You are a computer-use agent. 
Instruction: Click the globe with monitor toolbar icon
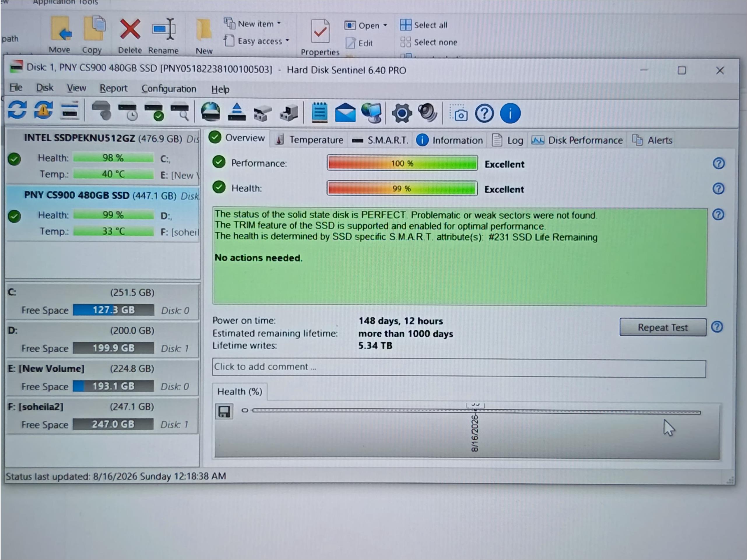[x=372, y=113]
